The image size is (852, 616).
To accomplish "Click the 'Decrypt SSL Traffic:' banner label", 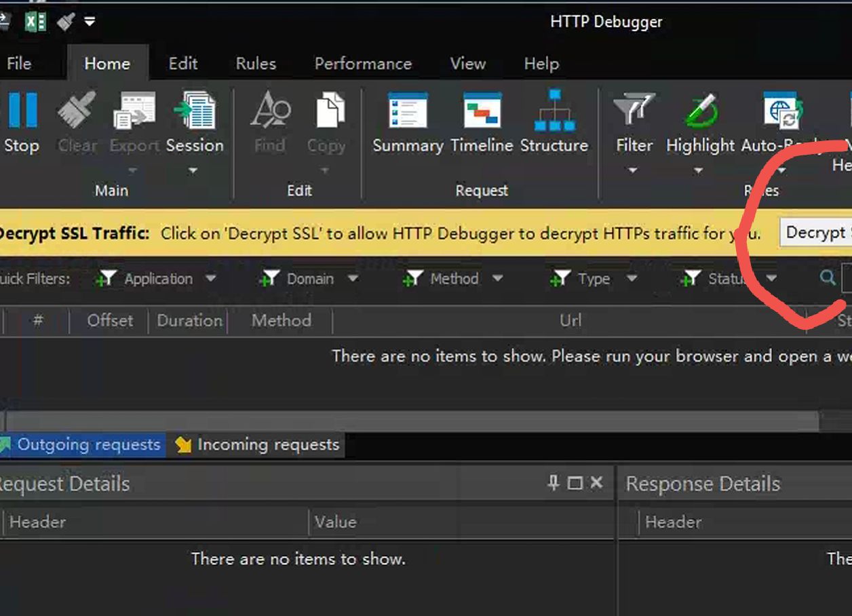I will [73, 233].
